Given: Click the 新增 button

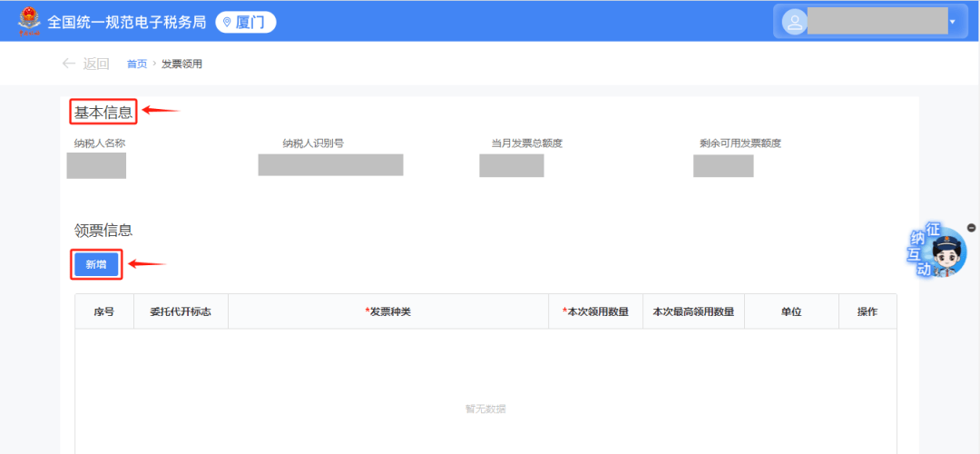Looking at the screenshot, I should pos(96,264).
